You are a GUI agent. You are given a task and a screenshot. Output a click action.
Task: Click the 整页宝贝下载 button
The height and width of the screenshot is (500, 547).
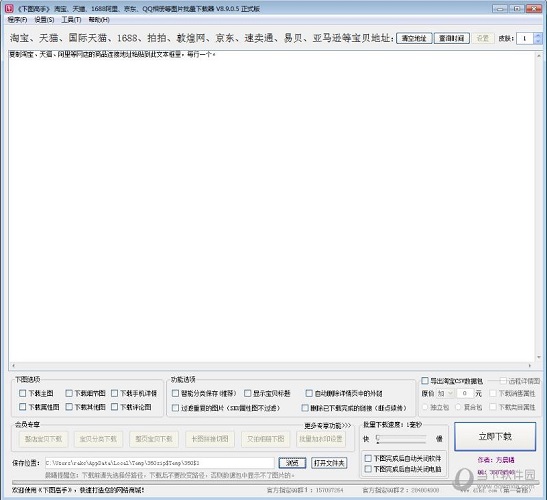[154, 439]
